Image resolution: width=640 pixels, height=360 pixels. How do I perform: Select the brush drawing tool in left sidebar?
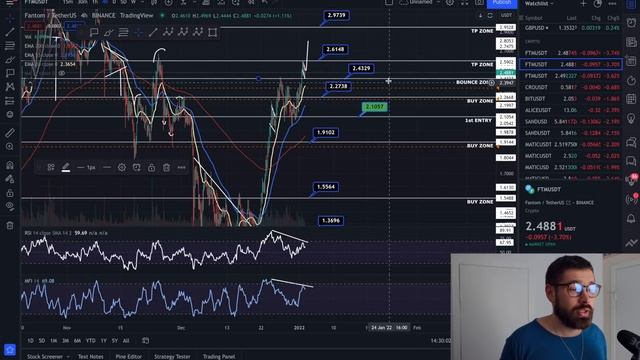point(10,60)
